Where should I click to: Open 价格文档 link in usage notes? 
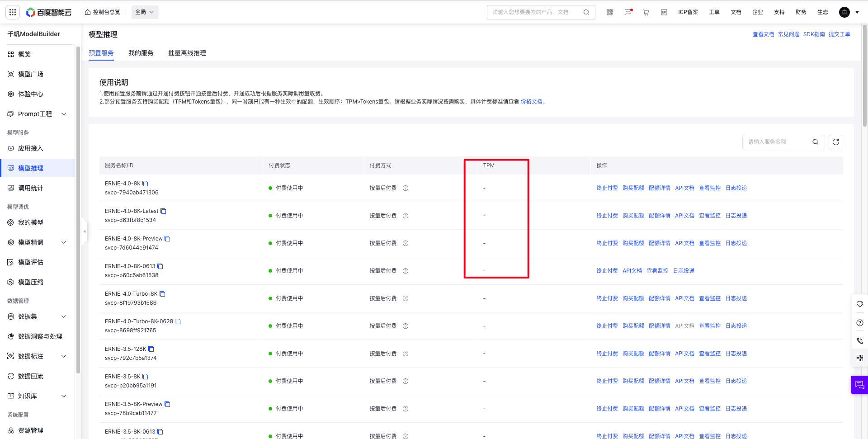click(531, 102)
